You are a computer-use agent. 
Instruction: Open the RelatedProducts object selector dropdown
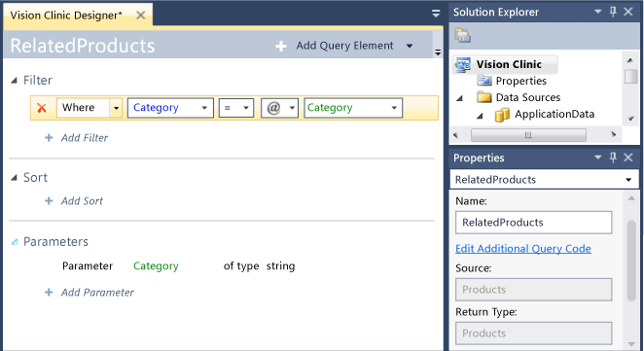(628, 180)
